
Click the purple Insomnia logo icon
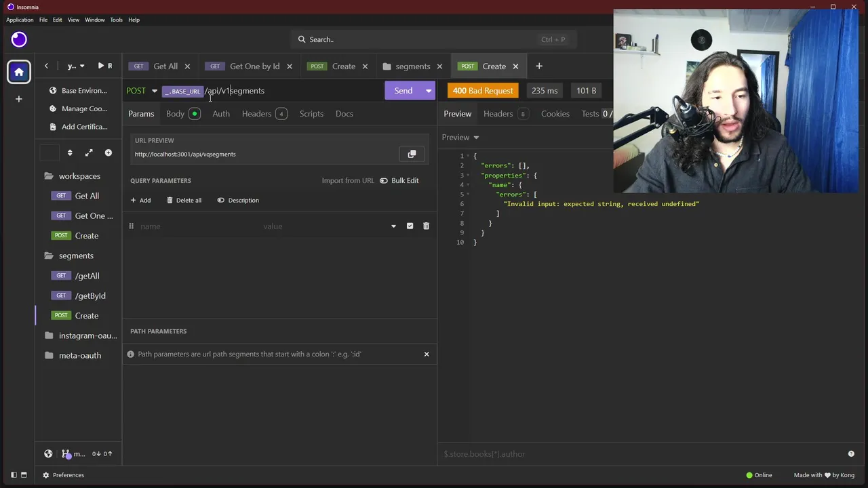[19, 39]
